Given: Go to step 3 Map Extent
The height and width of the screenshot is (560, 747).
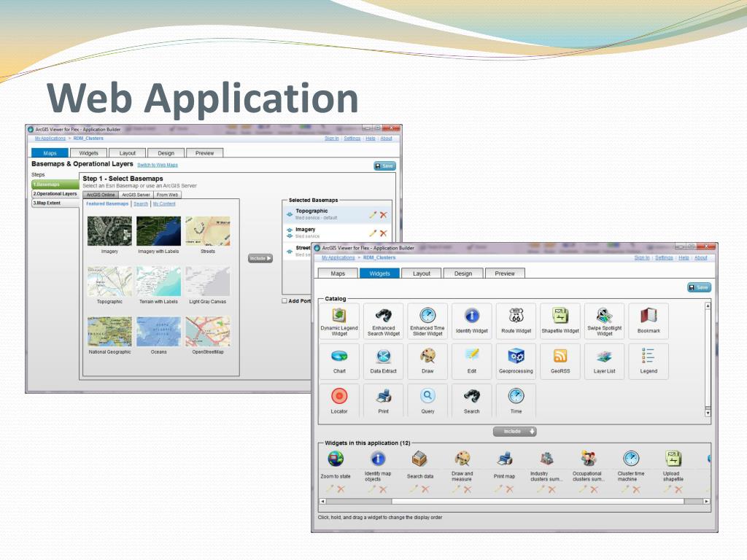Looking at the screenshot, I should pos(55,203).
